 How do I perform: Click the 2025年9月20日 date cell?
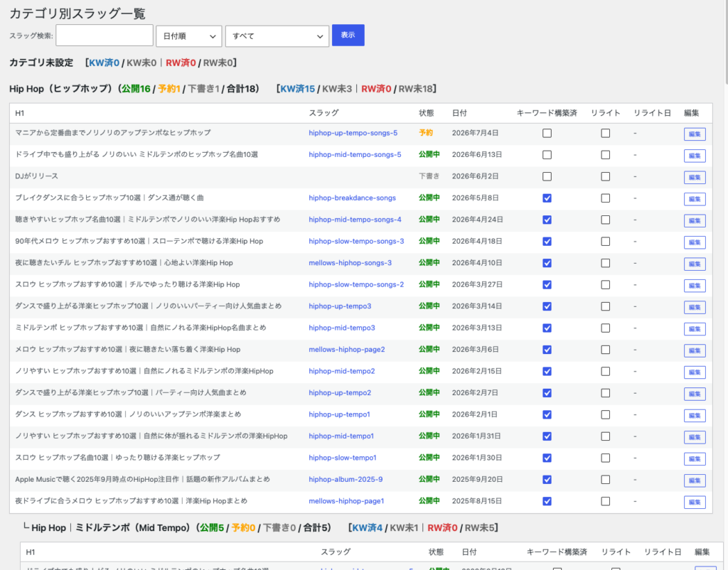pyautogui.click(x=477, y=480)
